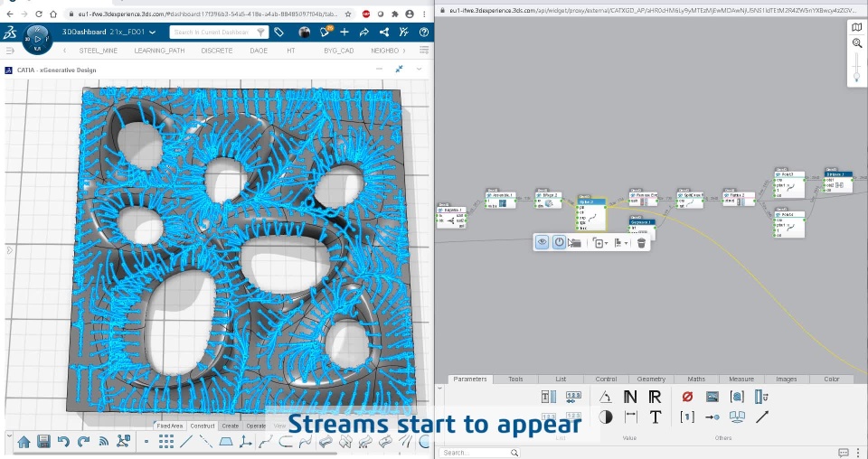Save the design with the floppy disk icon

pyautogui.click(x=43, y=441)
